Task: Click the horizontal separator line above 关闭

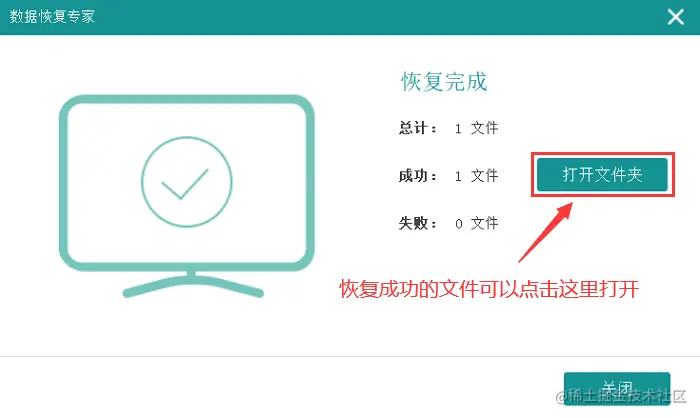Action: coord(350,356)
